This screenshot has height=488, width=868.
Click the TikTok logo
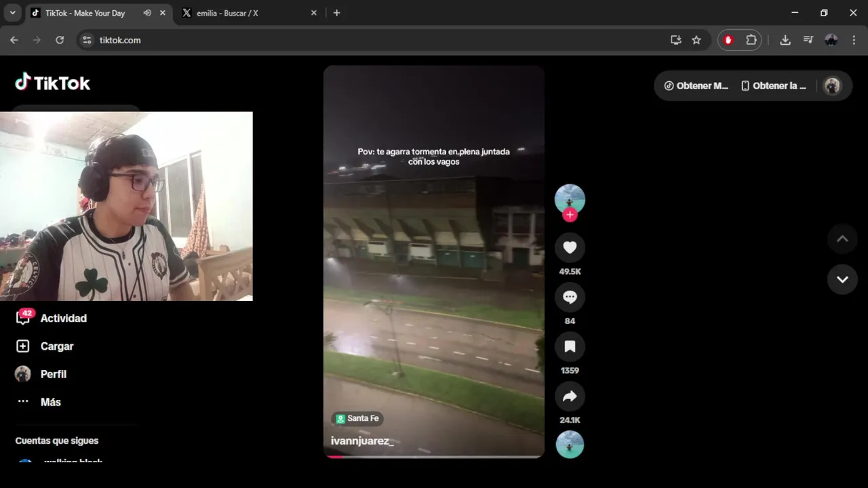pyautogui.click(x=53, y=83)
